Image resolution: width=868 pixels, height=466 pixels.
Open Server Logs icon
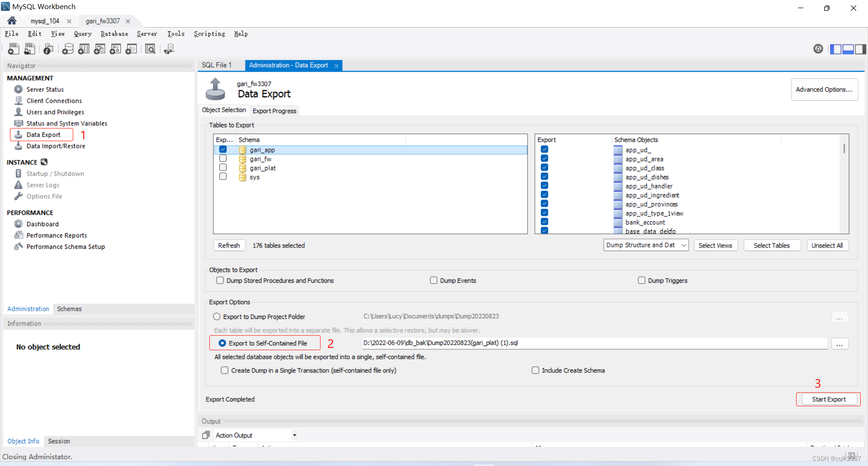(19, 185)
